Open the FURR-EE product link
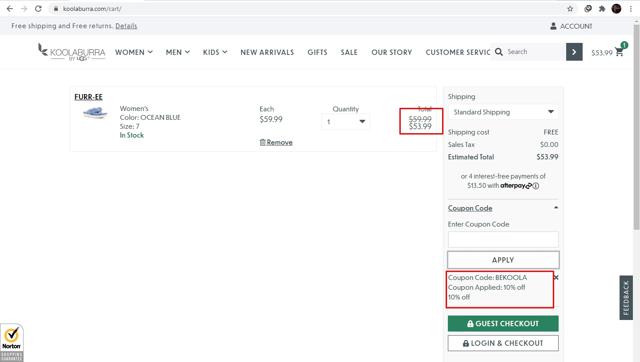This screenshot has width=640, height=362. click(x=88, y=97)
